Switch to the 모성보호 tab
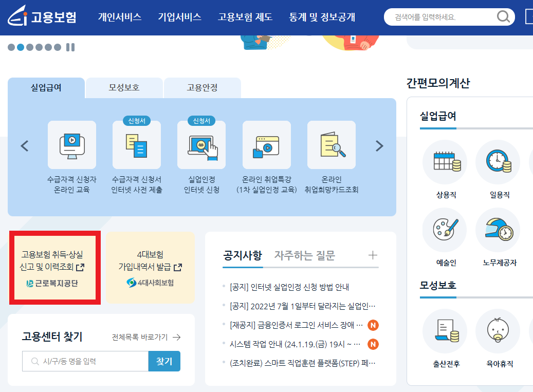Viewport: 533px width, 392px height. (x=124, y=88)
